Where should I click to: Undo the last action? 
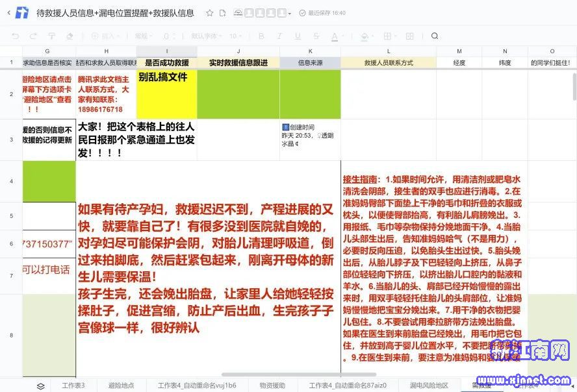click(16, 36)
